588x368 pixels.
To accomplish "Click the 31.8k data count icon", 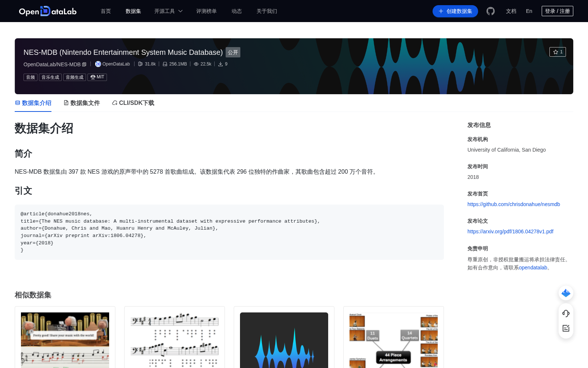I will 140,64.
